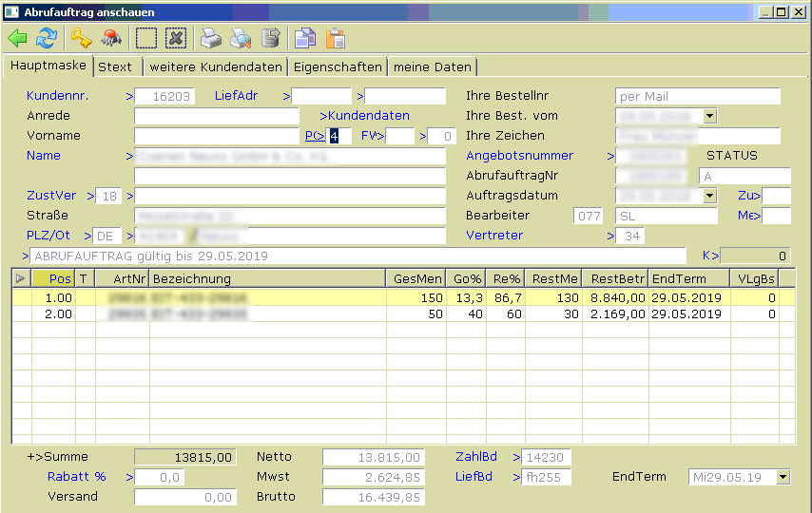The width and height of the screenshot is (812, 513).
Task: Click the clipboard paste icon
Action: point(335,38)
